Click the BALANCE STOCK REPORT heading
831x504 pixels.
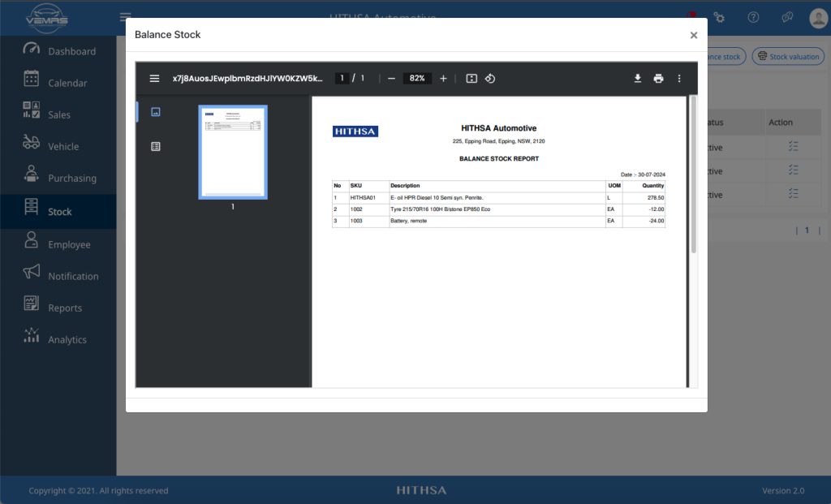(x=499, y=159)
